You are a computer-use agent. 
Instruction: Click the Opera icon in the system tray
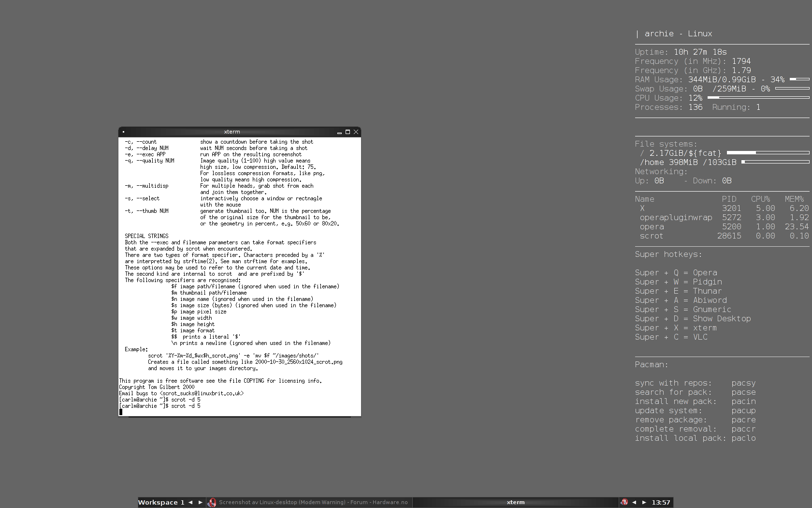[624, 502]
